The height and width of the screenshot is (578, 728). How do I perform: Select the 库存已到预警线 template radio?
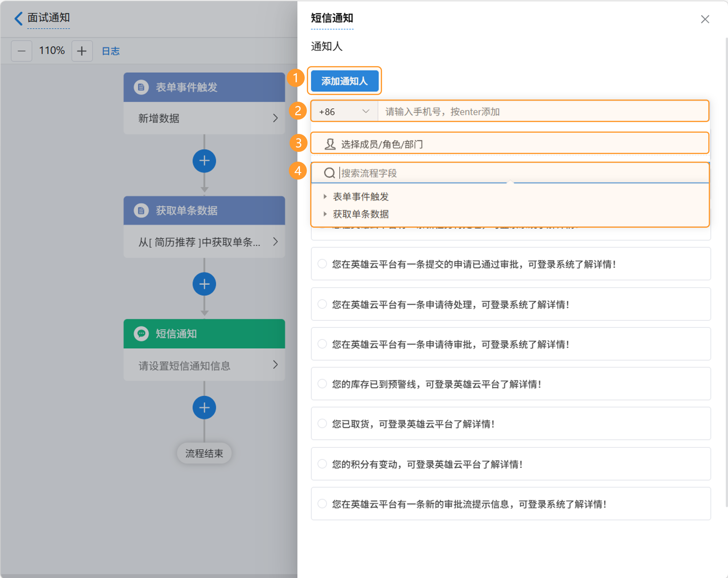[x=323, y=384]
